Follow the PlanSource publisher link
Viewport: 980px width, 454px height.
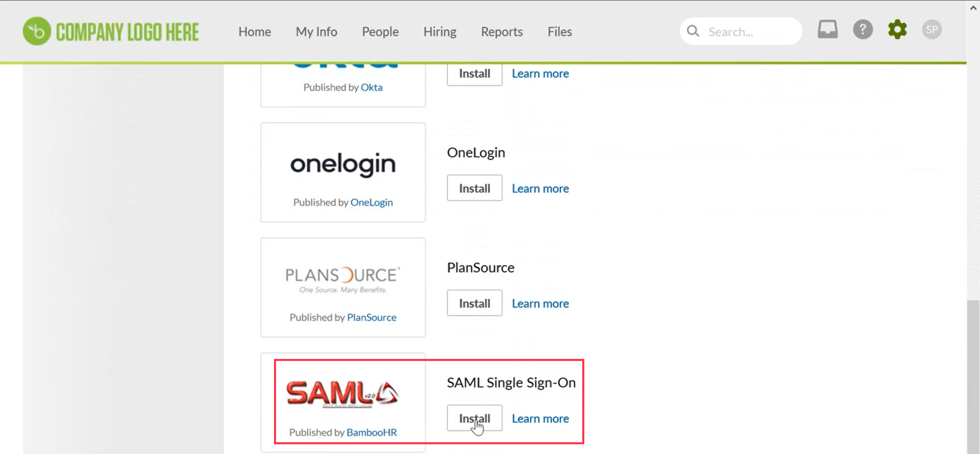click(x=372, y=317)
